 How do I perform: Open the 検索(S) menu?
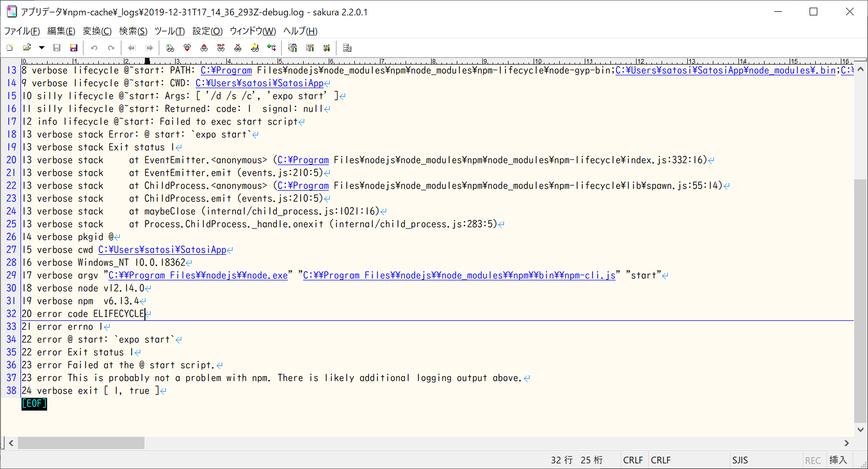pos(133,31)
